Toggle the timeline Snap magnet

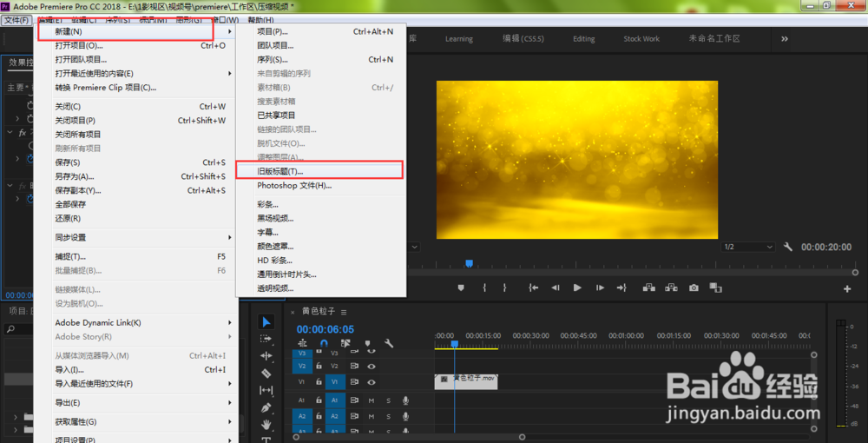pyautogui.click(x=325, y=343)
